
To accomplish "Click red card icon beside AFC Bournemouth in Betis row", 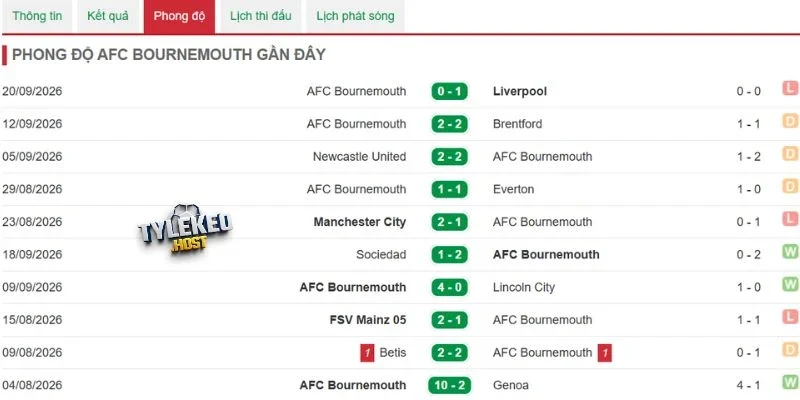I will point(605,353).
